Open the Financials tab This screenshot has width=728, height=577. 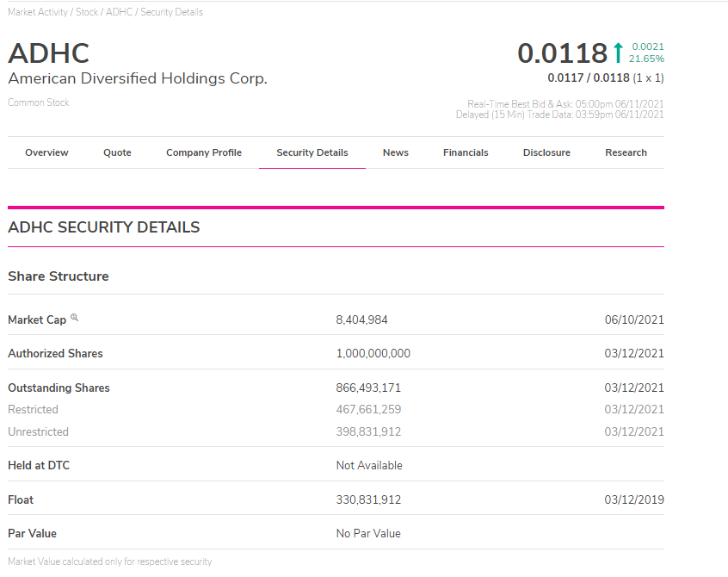click(x=466, y=152)
